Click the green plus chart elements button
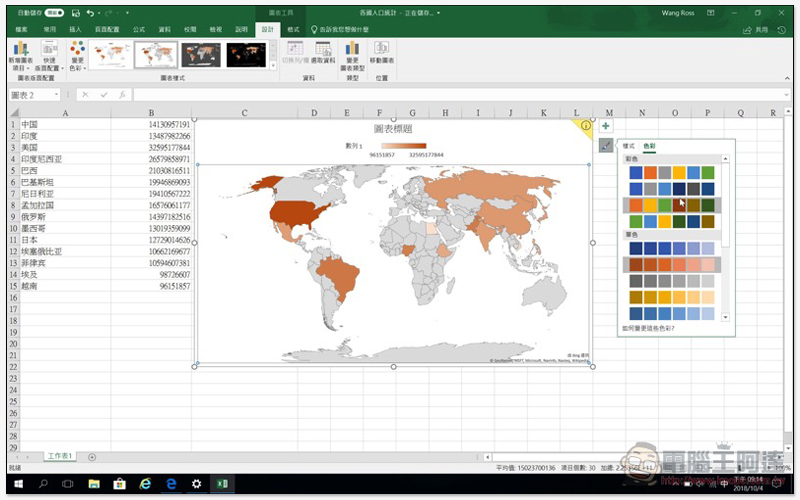The height and width of the screenshot is (500, 800). pyautogui.click(x=605, y=126)
